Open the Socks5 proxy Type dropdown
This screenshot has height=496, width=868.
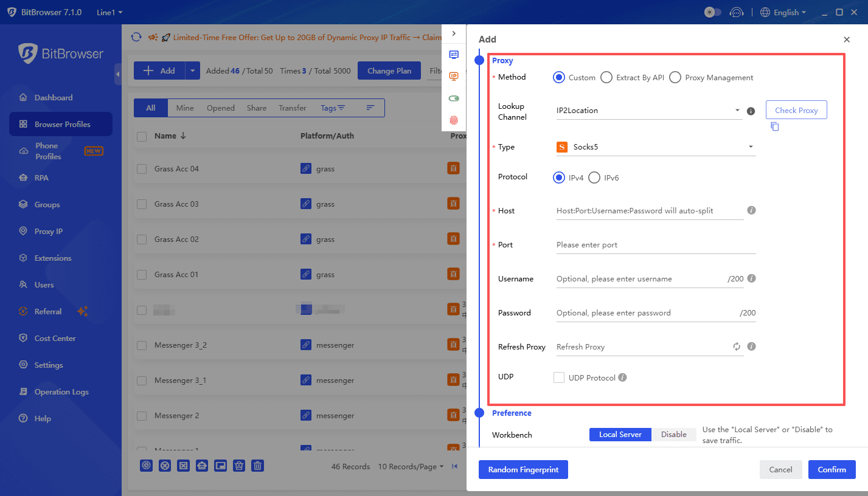(x=655, y=146)
